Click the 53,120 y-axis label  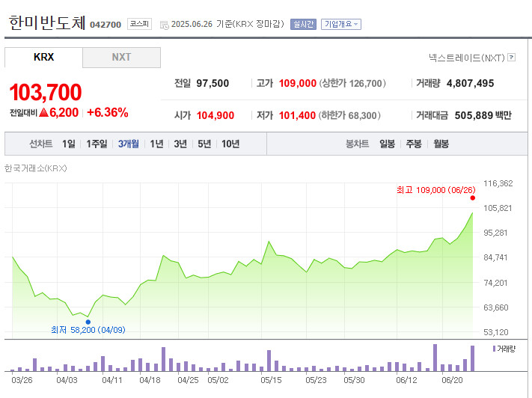(x=496, y=332)
